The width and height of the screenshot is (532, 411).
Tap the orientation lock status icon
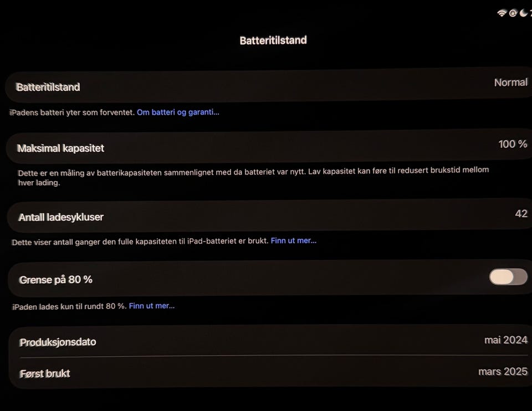pos(513,13)
